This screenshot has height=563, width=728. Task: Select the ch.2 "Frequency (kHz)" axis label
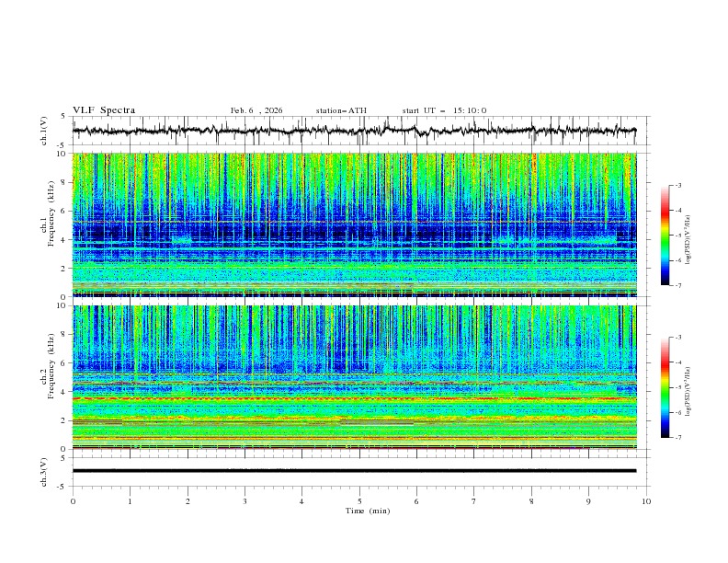51,366
